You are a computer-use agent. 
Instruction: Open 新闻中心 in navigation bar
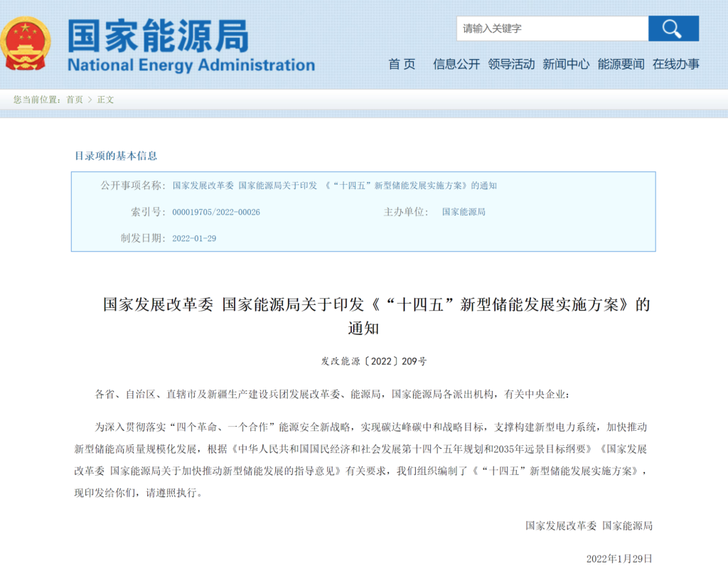coord(566,64)
